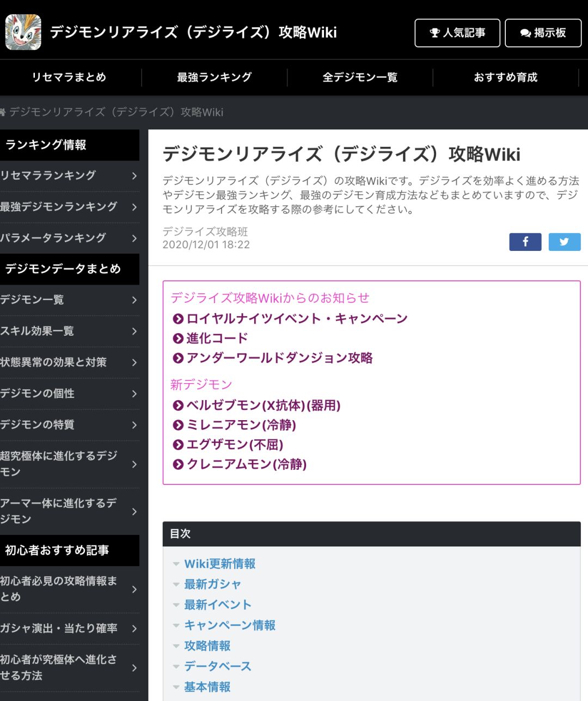Click the home icon in the breadcrumb
588x701 pixels.
point(3,112)
